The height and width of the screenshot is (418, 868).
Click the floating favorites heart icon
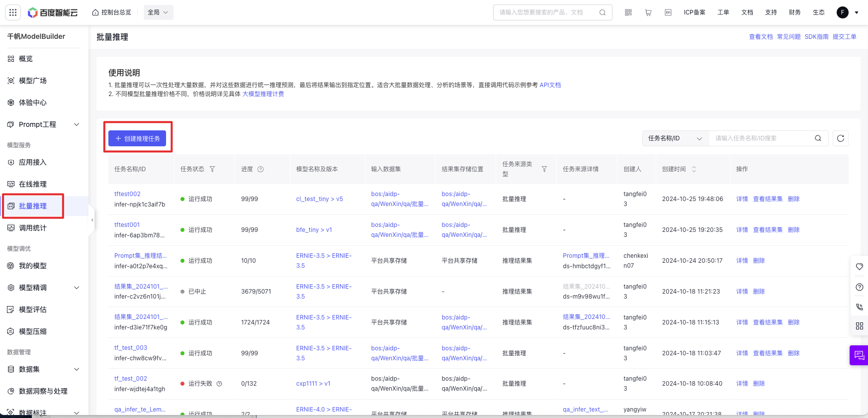tap(860, 267)
